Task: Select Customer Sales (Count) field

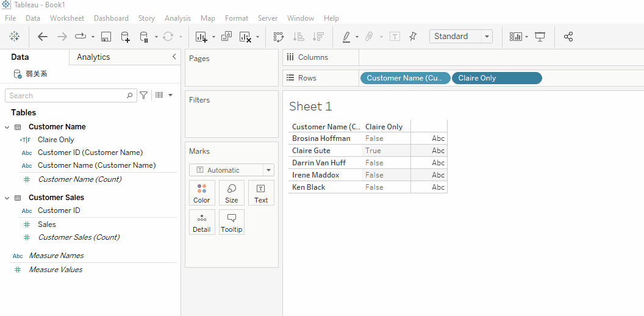Action: (x=79, y=237)
